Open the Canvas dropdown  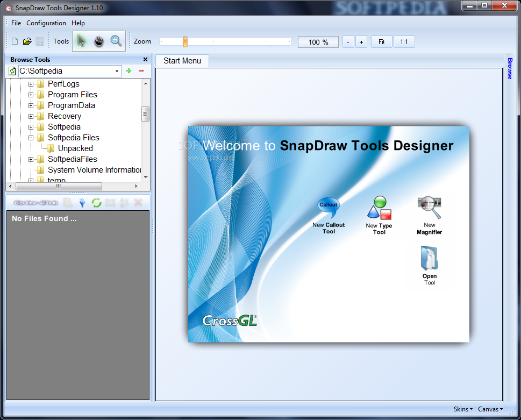pyautogui.click(x=490, y=409)
